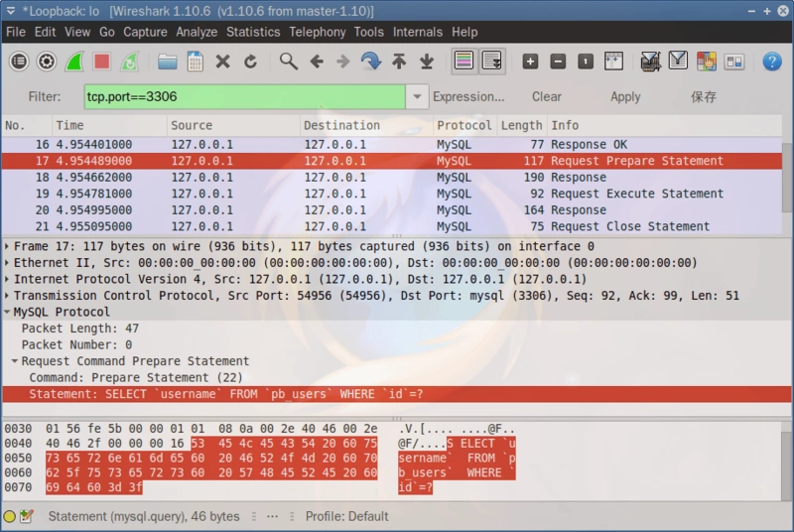
Task: Open the Statistics menu
Action: [x=253, y=32]
